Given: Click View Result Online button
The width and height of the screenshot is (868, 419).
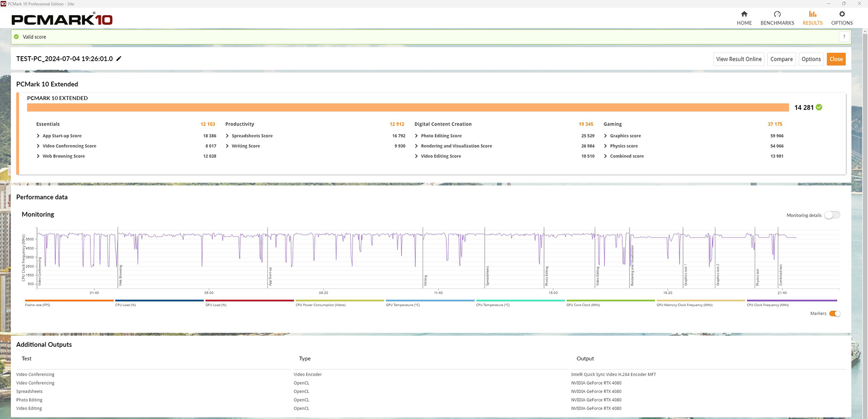Looking at the screenshot, I should (739, 59).
